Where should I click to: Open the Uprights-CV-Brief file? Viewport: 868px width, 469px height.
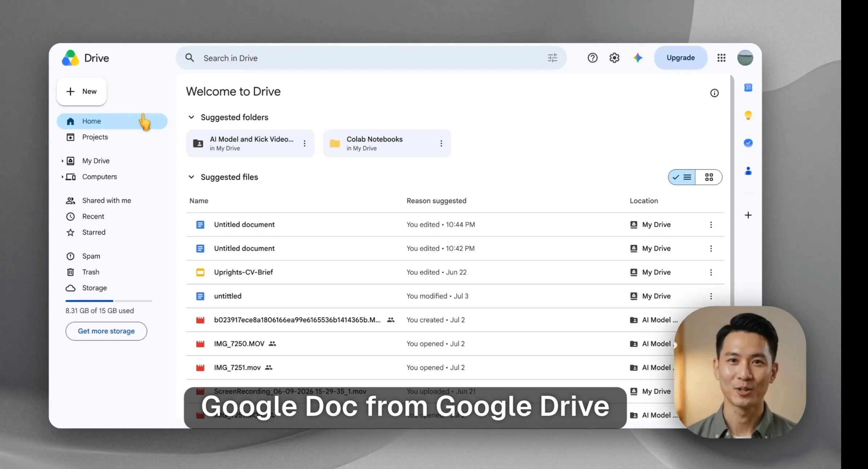pos(243,272)
